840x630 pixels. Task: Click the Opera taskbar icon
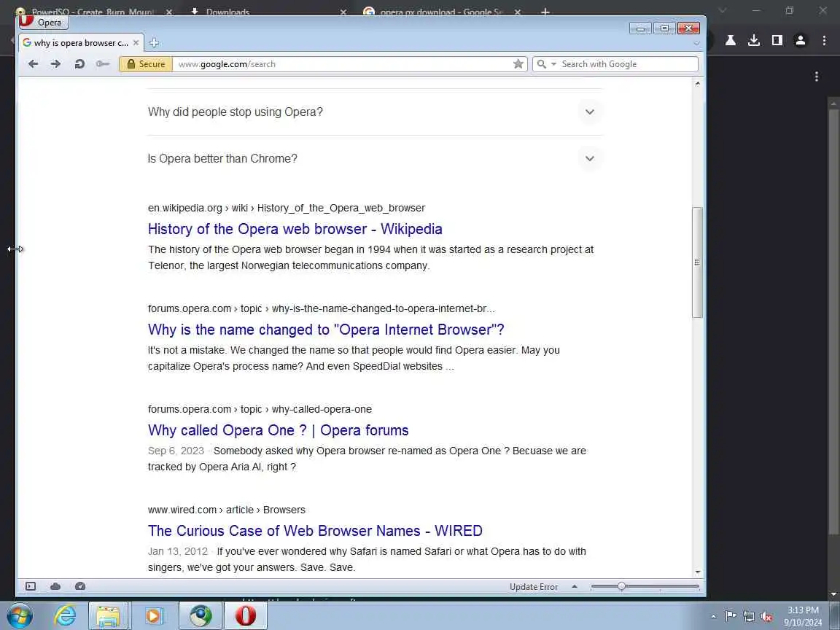pyautogui.click(x=245, y=615)
